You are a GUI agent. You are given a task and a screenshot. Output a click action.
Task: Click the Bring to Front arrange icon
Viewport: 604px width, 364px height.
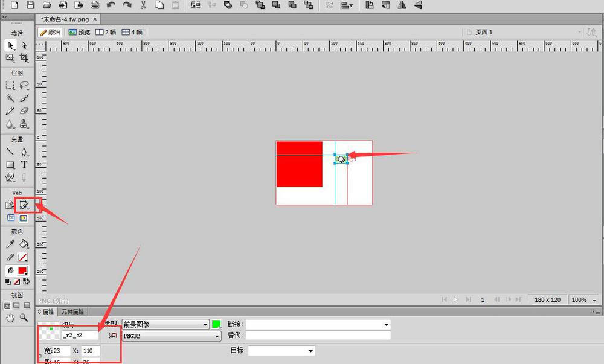pyautogui.click(x=260, y=5)
